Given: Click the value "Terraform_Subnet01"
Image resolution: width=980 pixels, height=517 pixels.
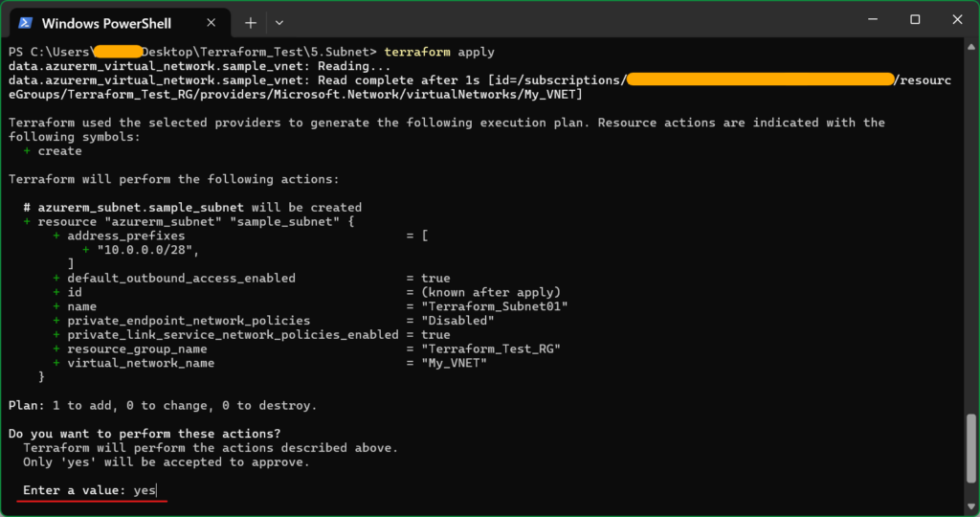Looking at the screenshot, I should [495, 306].
